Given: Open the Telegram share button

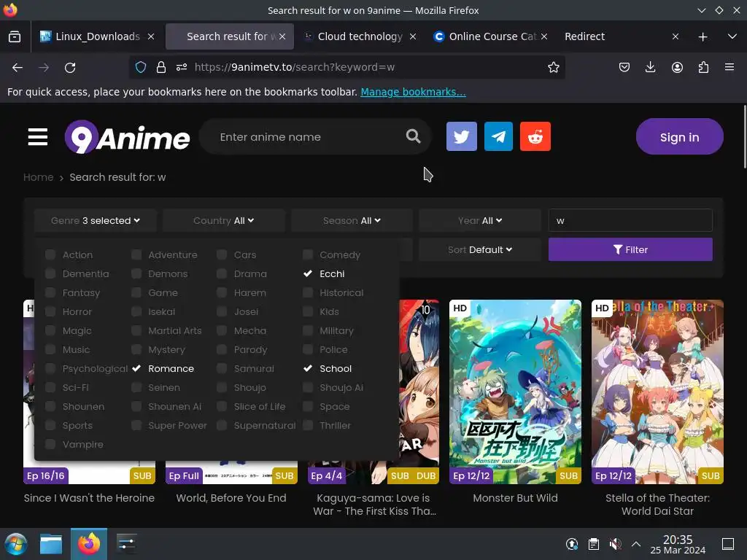Looking at the screenshot, I should pyautogui.click(x=498, y=136).
